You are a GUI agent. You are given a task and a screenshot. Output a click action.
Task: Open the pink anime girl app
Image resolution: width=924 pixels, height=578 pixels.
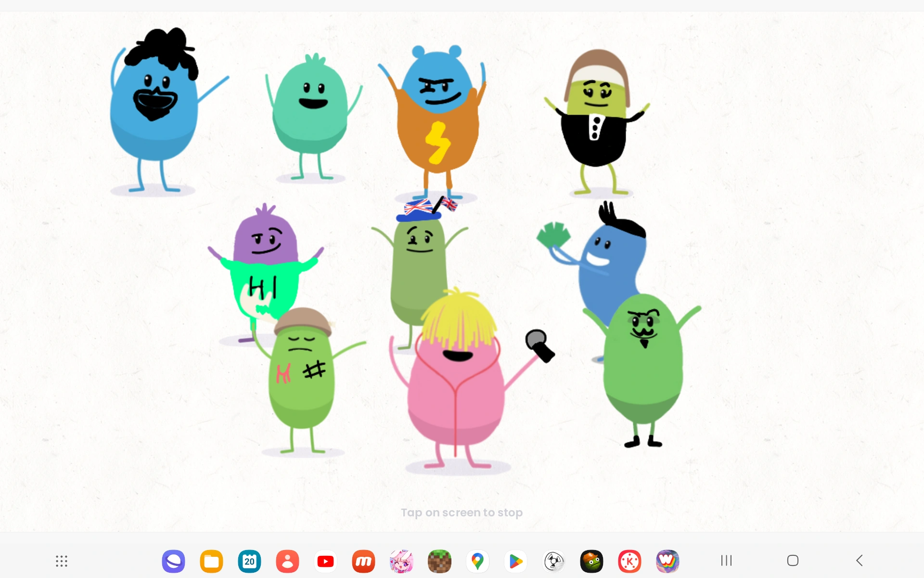click(401, 561)
